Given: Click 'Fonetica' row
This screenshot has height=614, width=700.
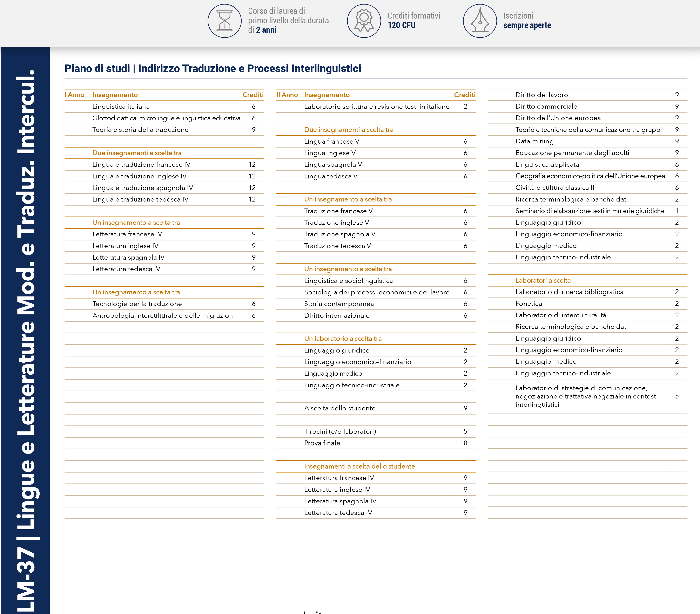Looking at the screenshot, I should pyautogui.click(x=587, y=304).
